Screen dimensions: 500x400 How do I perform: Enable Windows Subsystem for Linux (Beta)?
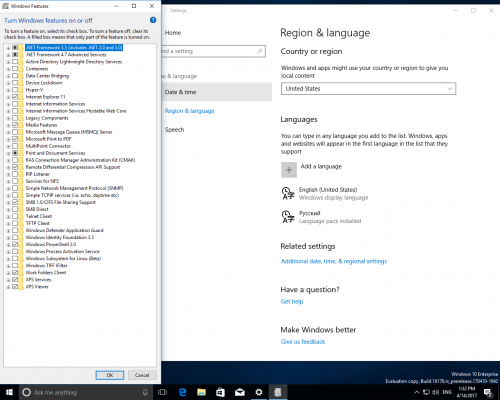[x=15, y=258]
